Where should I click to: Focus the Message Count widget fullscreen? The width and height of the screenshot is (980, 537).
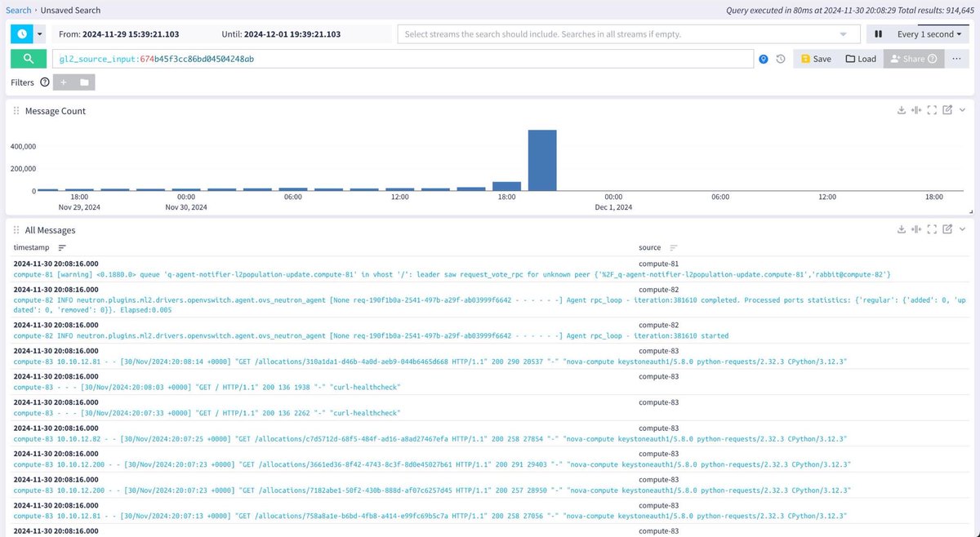pyautogui.click(x=932, y=109)
